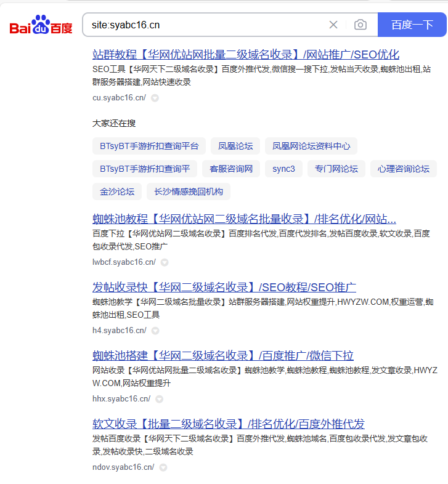Select suggestion 专门网论坛
This screenshot has height=484, width=448.
(336, 169)
